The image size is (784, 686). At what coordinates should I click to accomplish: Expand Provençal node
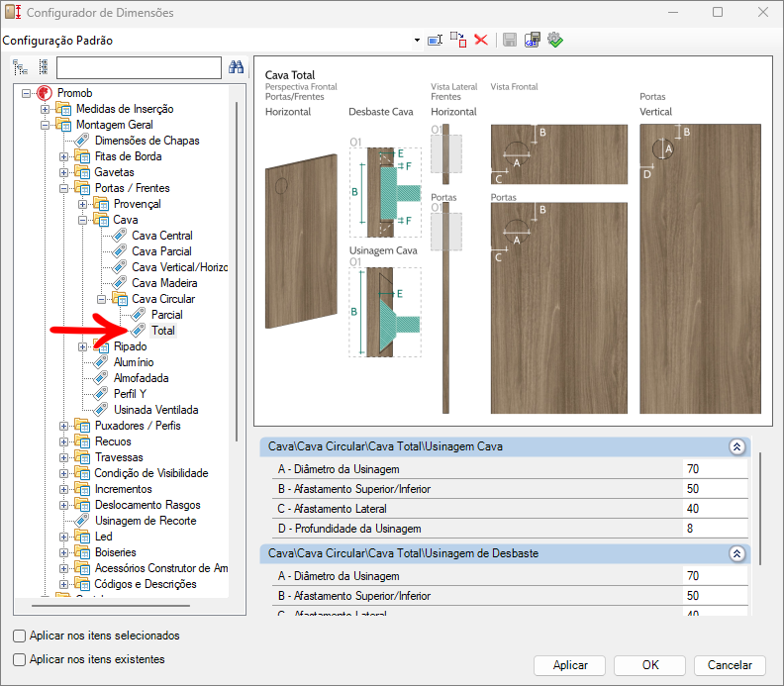tap(82, 204)
